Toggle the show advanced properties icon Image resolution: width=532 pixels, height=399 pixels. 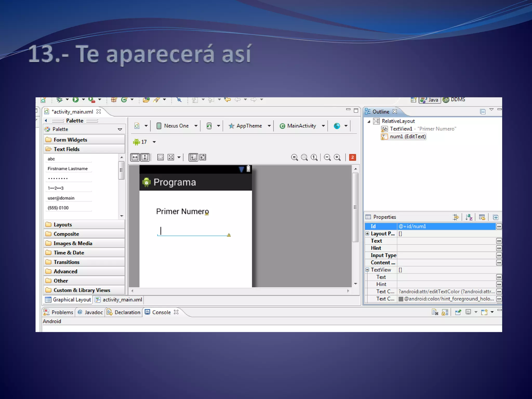(456, 217)
